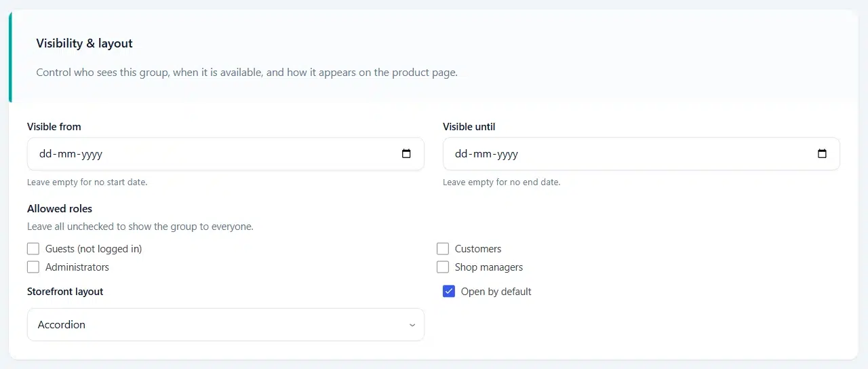Click the Allowed roles label

pyautogui.click(x=60, y=209)
